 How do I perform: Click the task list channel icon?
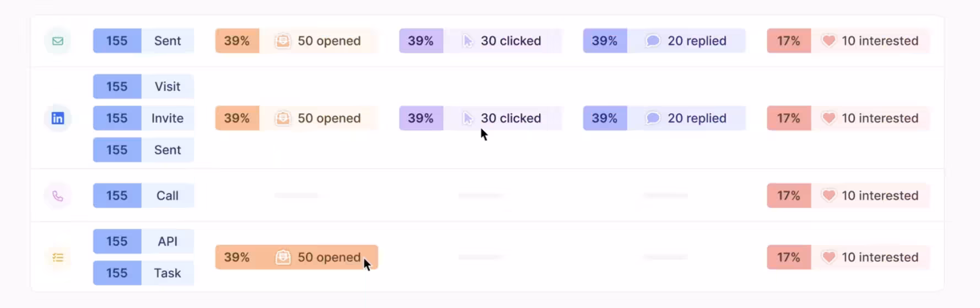[58, 257]
